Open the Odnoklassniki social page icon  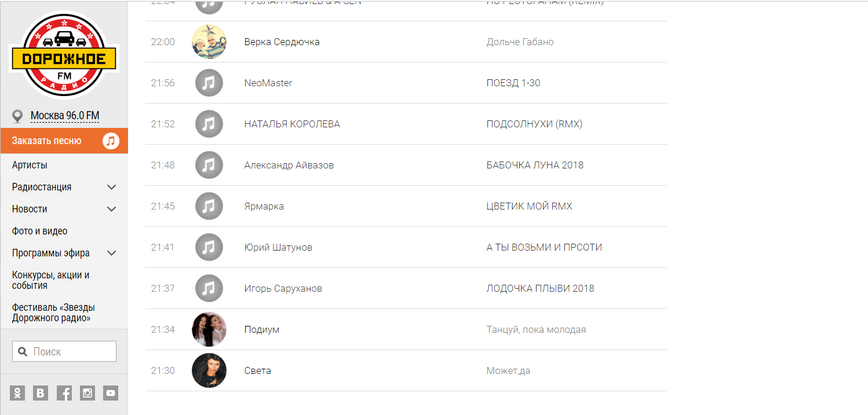coord(17,393)
